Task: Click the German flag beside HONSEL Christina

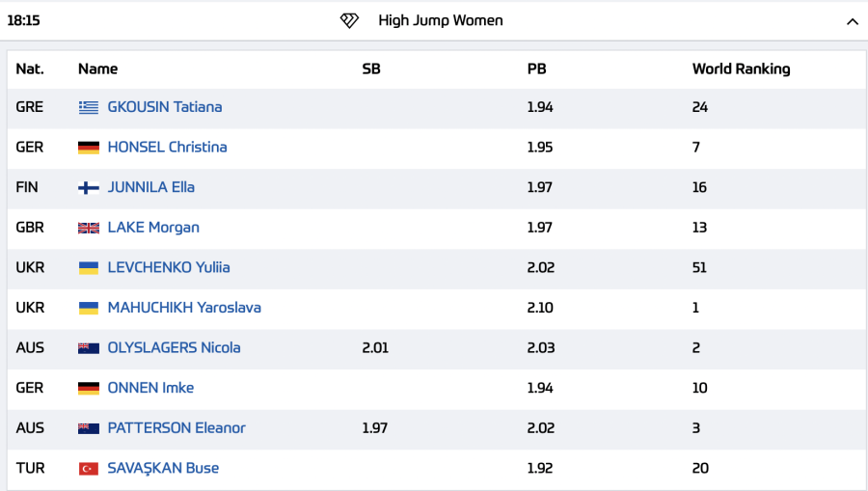Action: (89, 148)
